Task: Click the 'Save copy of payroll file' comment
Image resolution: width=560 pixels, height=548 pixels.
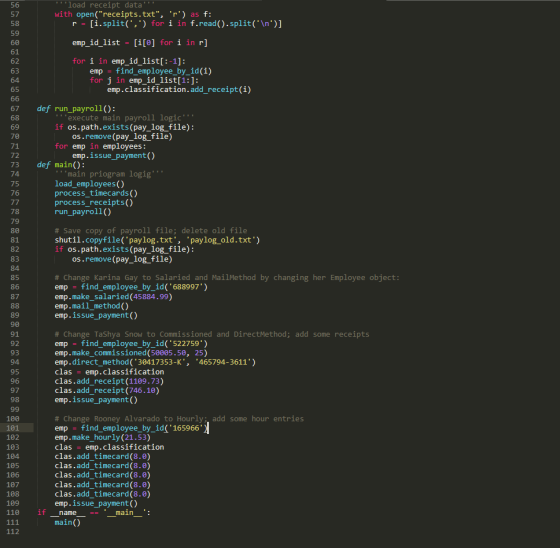Action: click(x=151, y=230)
